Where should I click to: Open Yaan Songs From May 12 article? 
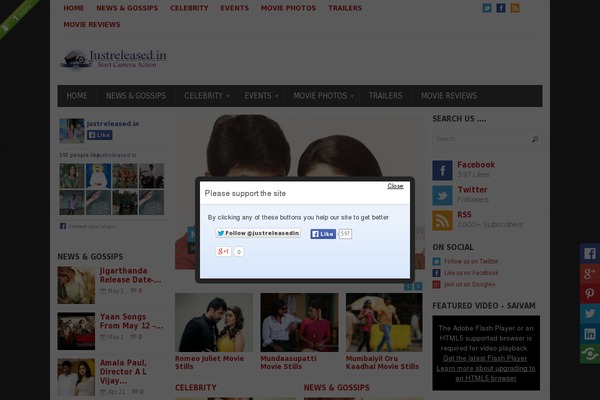click(131, 321)
